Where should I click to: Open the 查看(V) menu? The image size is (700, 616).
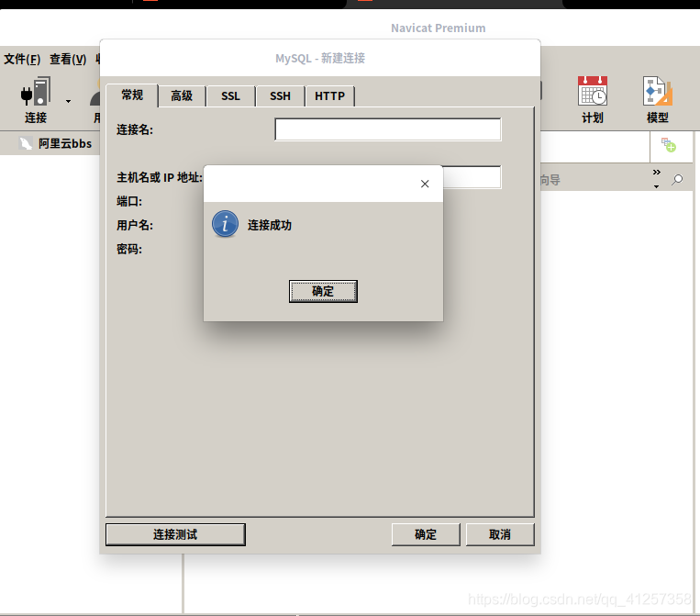pyautogui.click(x=68, y=59)
